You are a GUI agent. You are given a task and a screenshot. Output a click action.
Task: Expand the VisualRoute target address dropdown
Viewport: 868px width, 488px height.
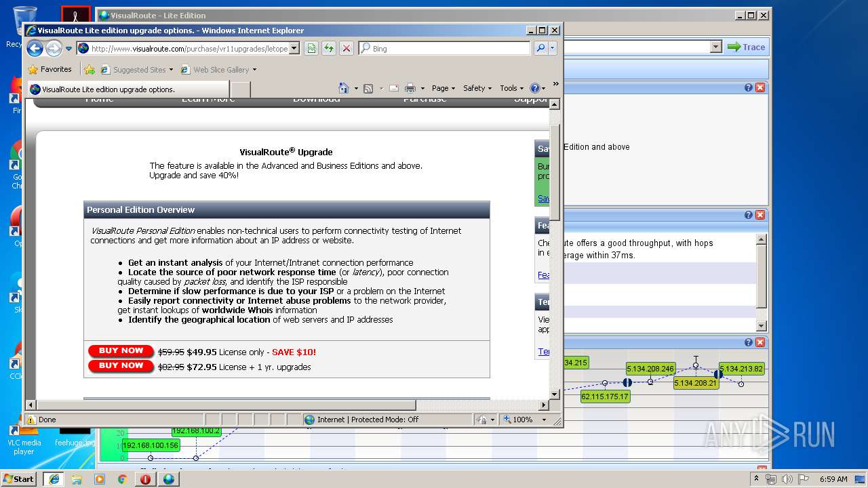click(716, 47)
